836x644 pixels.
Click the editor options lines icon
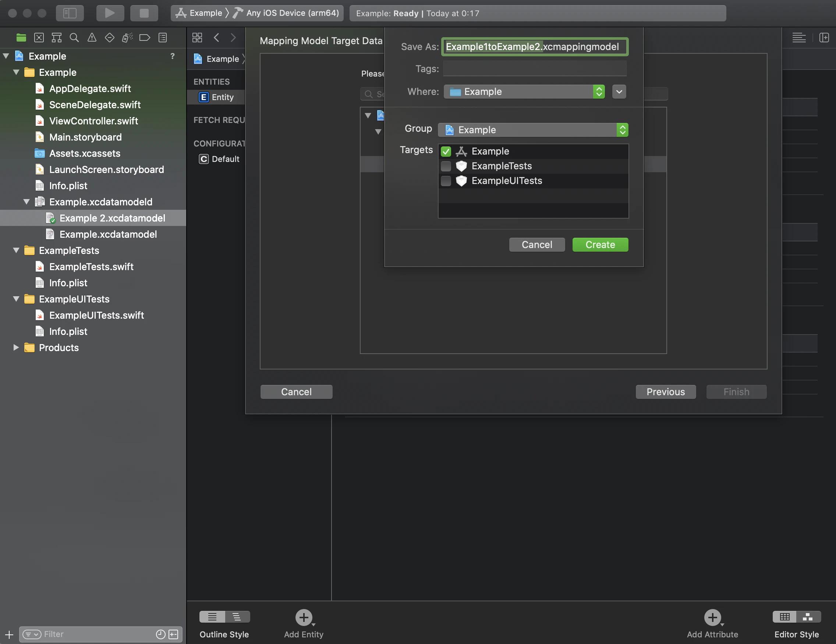coord(799,38)
